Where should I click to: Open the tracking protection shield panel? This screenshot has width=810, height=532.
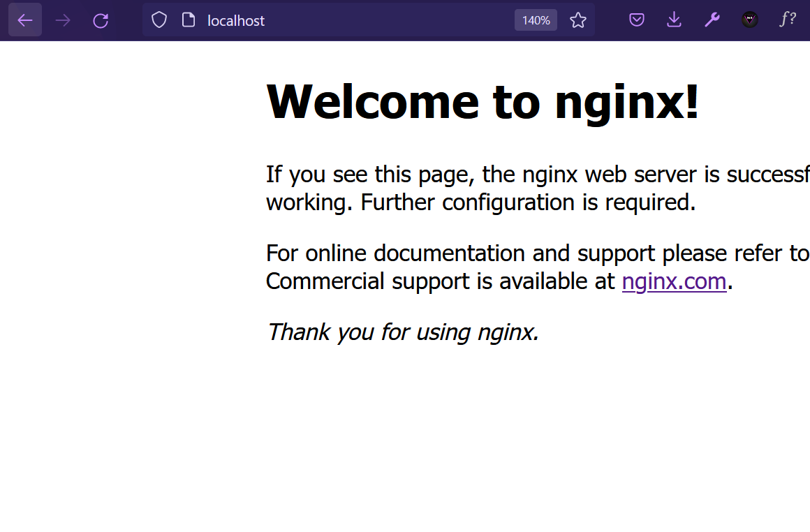(159, 20)
